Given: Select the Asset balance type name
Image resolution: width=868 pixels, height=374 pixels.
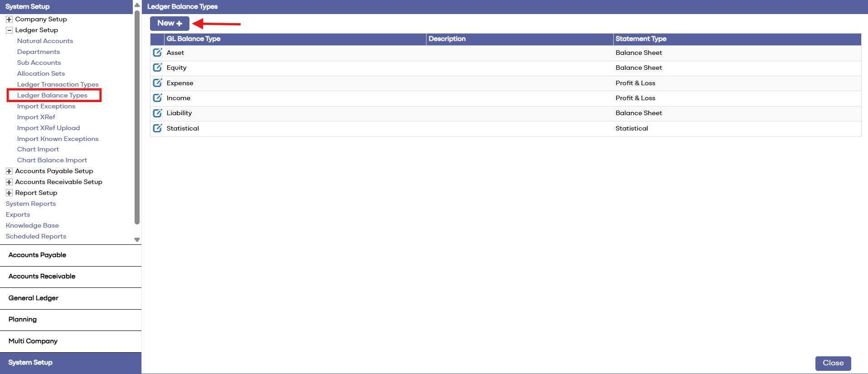Looking at the screenshot, I should click(175, 53).
